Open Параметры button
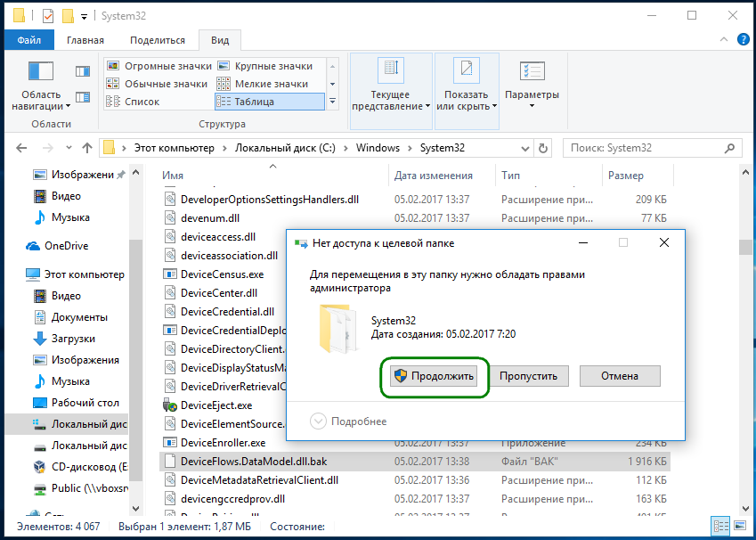The image size is (756, 540). (x=532, y=86)
